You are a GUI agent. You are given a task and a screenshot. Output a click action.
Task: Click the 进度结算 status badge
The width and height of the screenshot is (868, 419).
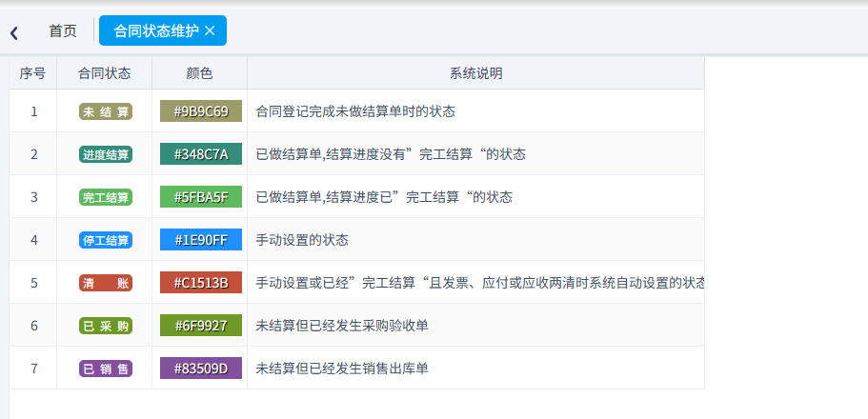pos(106,154)
